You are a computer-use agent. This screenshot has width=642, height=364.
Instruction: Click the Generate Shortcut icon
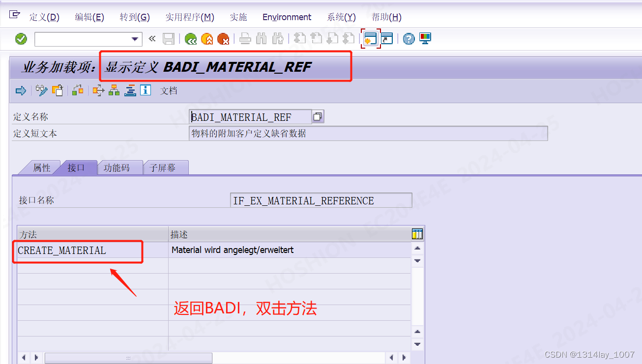387,39
